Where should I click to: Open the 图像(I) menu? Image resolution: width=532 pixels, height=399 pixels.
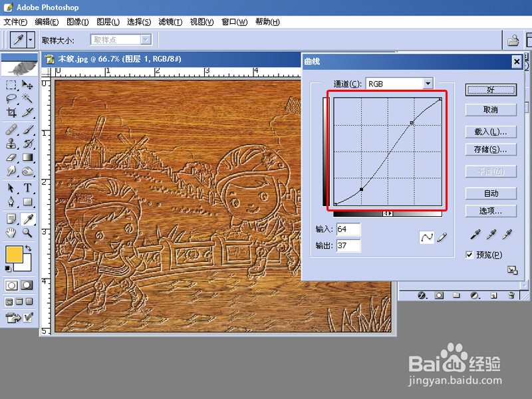(77, 22)
